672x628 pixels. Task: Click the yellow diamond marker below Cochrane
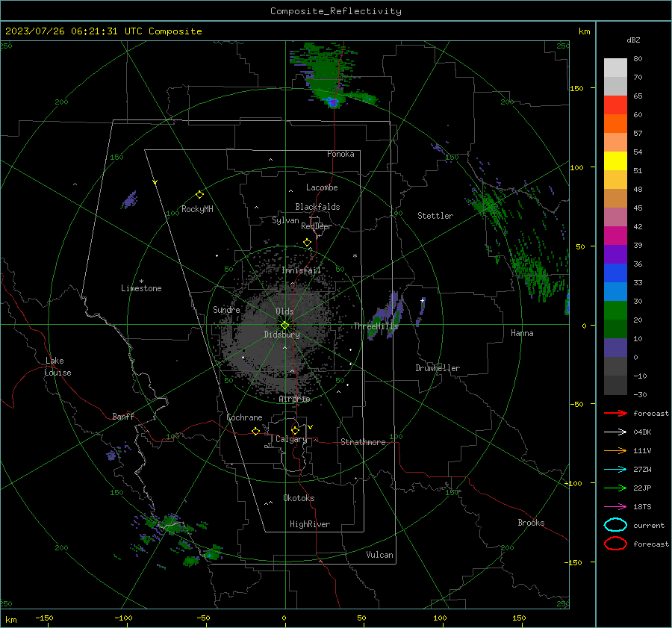[x=256, y=432]
